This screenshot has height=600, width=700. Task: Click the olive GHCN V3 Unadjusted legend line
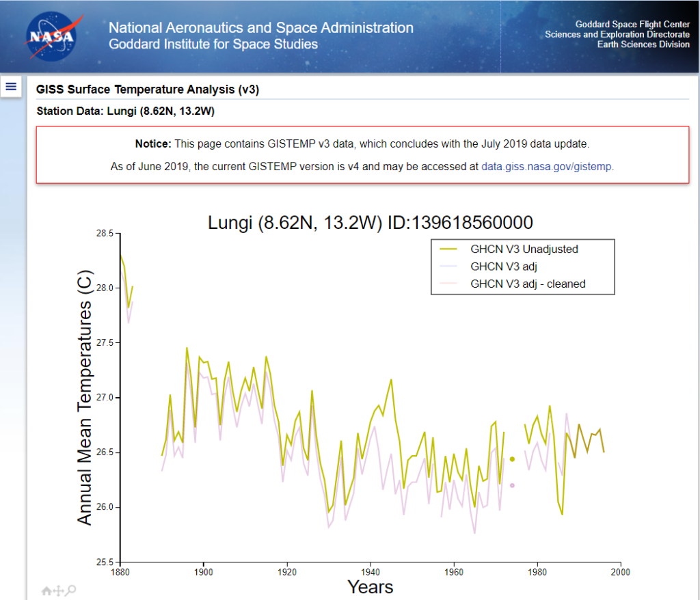[450, 249]
